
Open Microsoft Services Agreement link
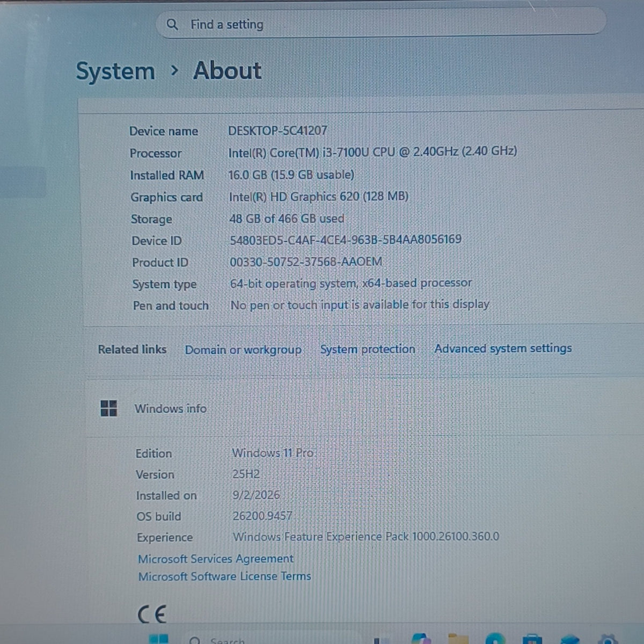216,559
